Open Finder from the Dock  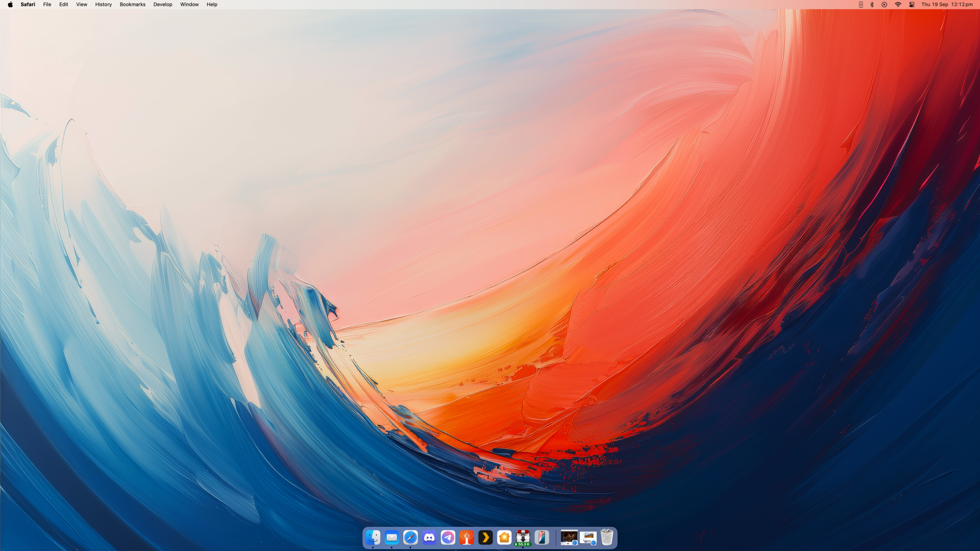pyautogui.click(x=373, y=537)
